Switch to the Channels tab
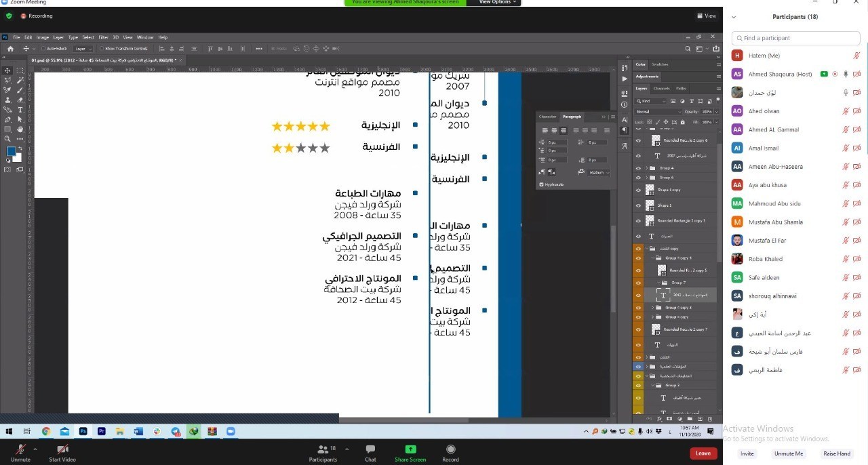868x465 pixels. tap(661, 89)
